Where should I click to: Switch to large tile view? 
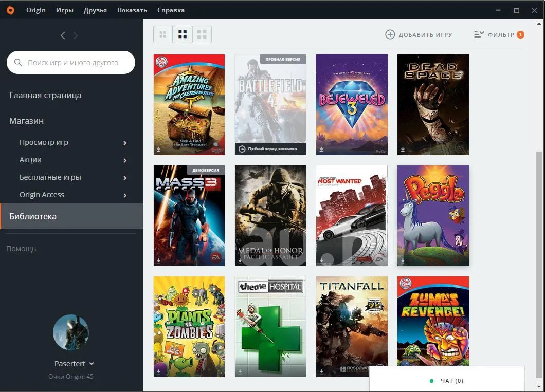tap(202, 34)
